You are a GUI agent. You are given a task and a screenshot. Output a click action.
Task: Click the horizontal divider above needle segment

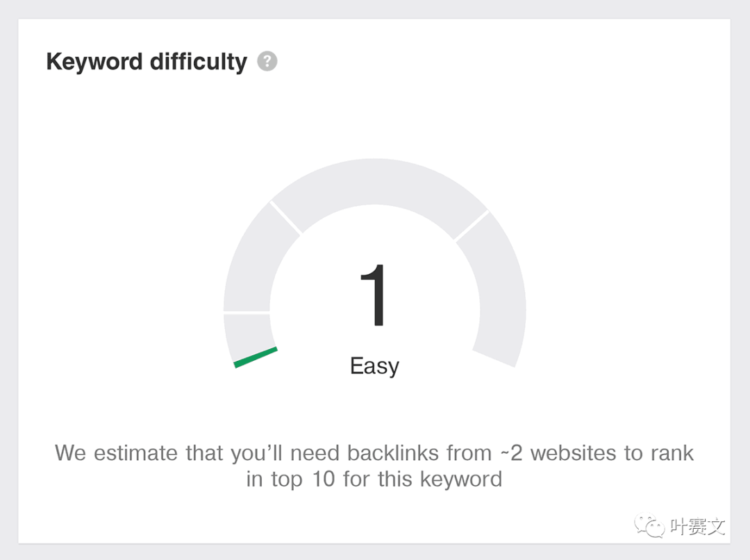[x=247, y=312]
